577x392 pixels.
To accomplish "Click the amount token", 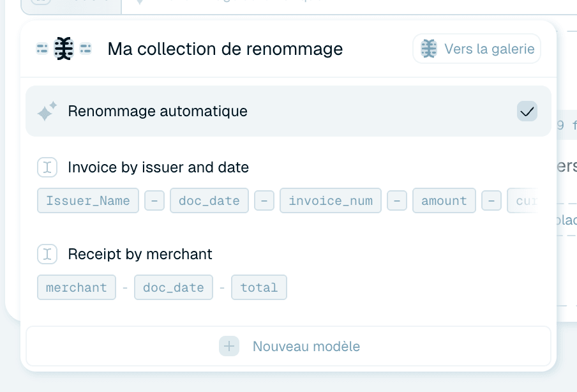I will pyautogui.click(x=444, y=200).
